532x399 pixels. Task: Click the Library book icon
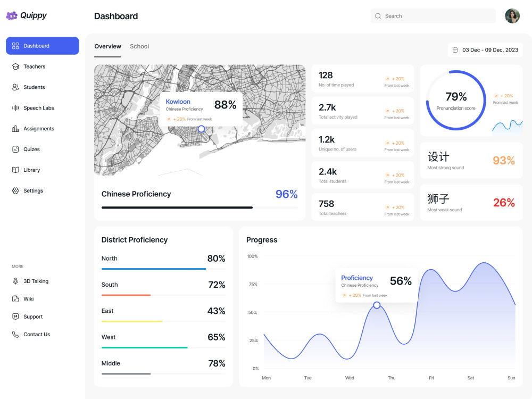click(x=15, y=170)
